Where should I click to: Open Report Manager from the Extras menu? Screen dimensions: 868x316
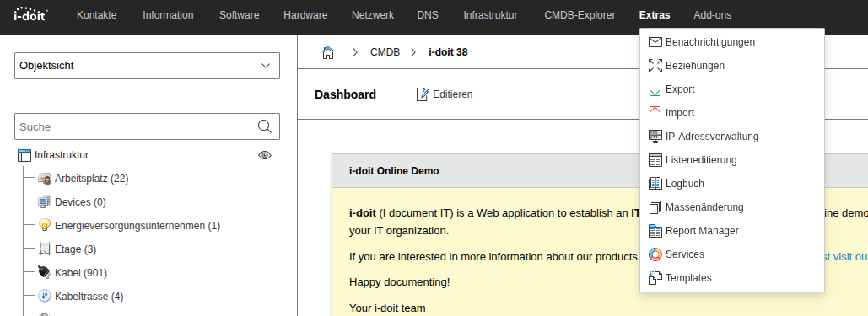[x=732, y=231]
